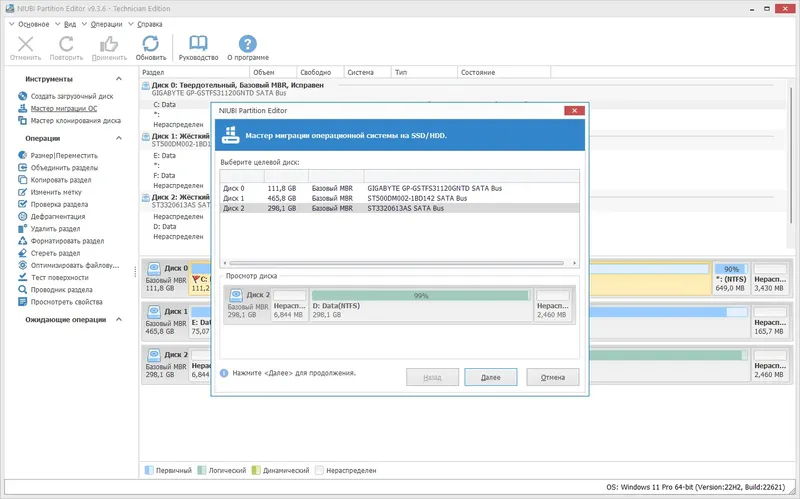
Task: Select Диск 1 row in target list
Action: 399,198
